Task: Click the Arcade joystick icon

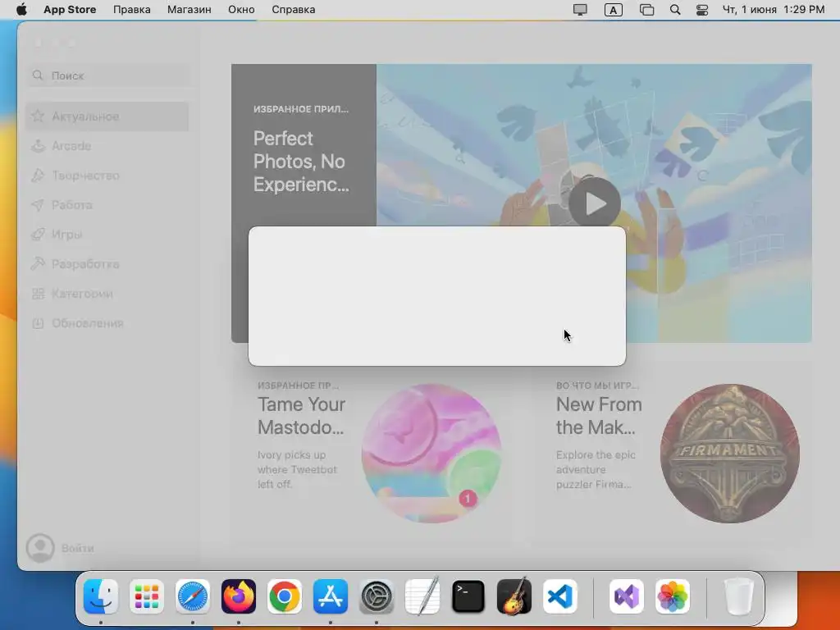Action: pyautogui.click(x=38, y=146)
